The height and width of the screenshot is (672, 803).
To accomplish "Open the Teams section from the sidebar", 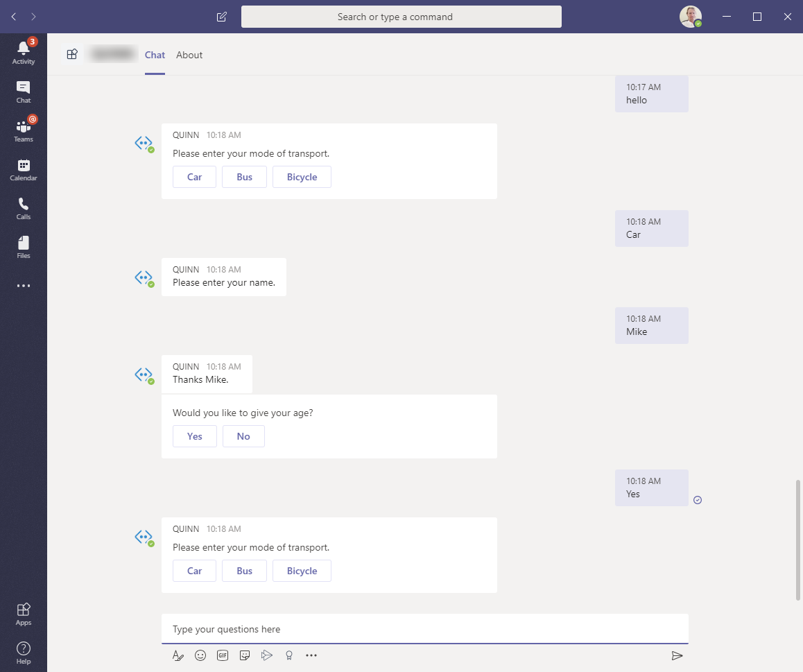I will tap(24, 129).
